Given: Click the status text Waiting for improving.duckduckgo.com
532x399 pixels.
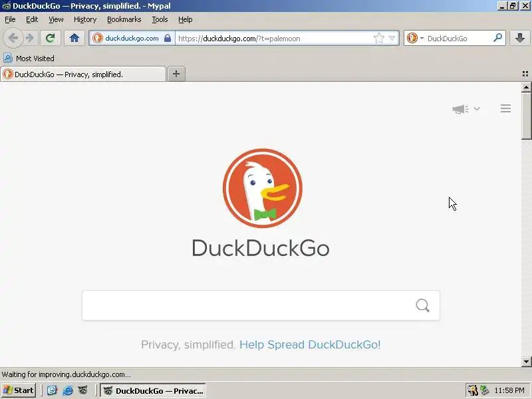Looking at the screenshot, I should 66,374.
